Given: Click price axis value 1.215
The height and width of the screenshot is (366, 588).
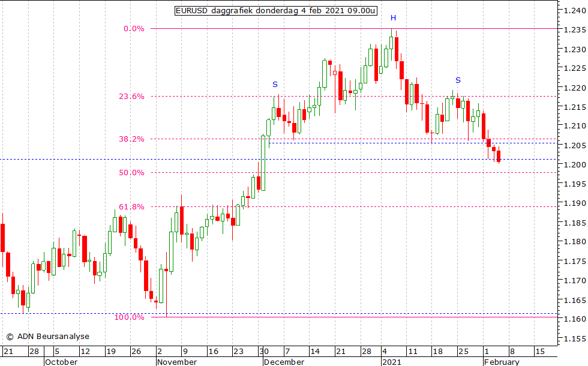Looking at the screenshot, I should coord(575,107).
